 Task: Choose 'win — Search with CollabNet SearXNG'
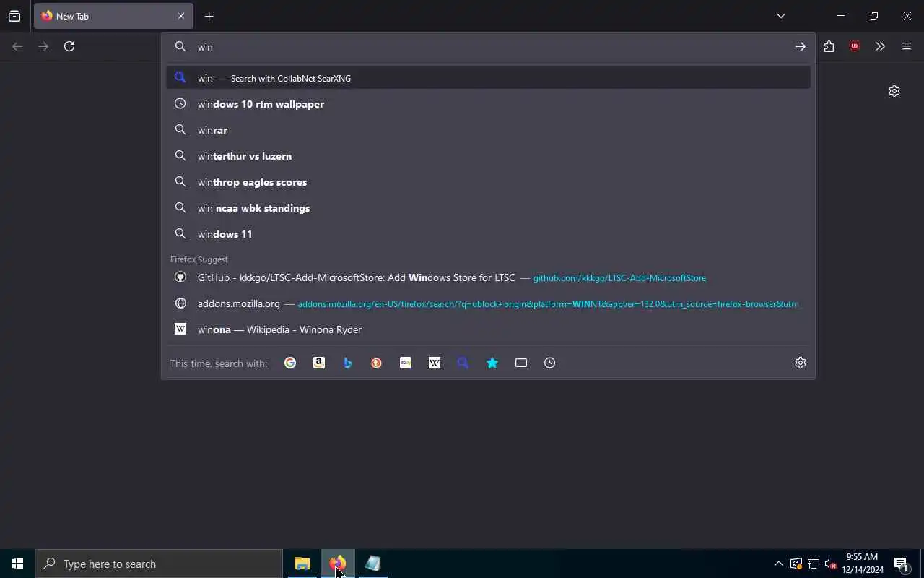[488, 78]
